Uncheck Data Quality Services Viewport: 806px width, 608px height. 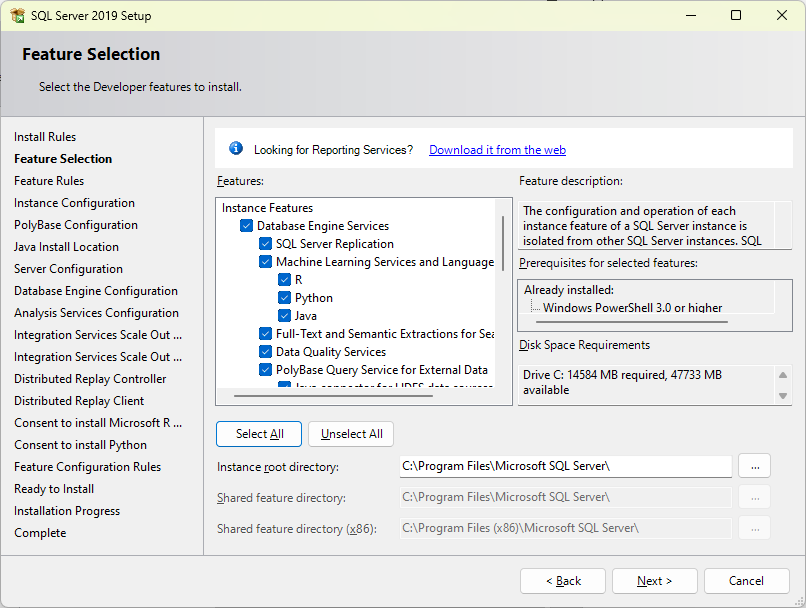tap(266, 352)
